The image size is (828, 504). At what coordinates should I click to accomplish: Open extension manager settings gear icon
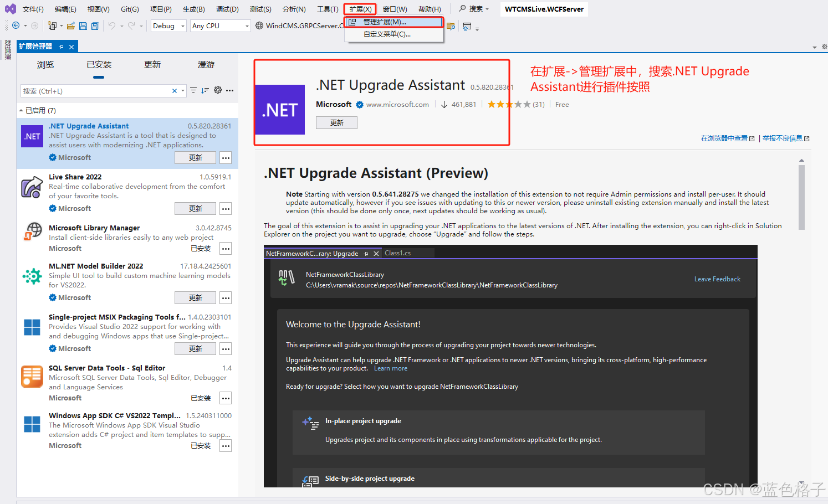(x=218, y=90)
